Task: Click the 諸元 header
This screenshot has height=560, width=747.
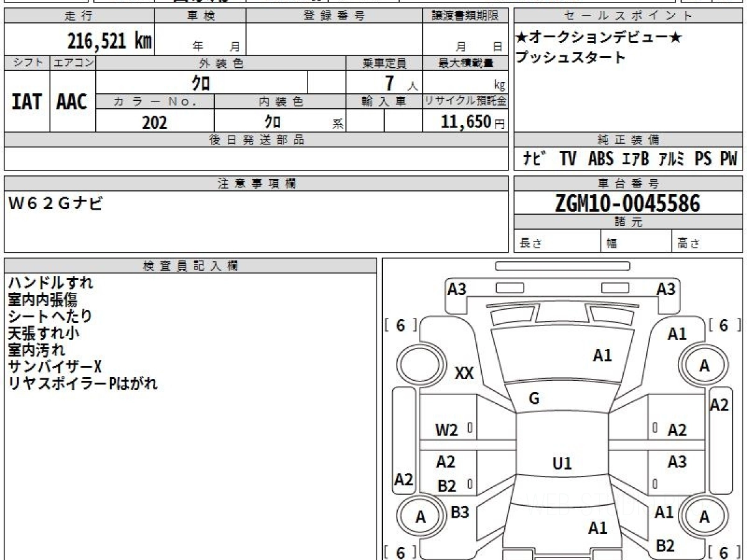Action: [628, 222]
